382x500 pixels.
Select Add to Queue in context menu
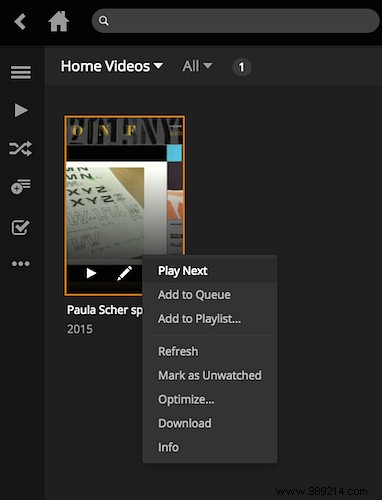click(x=210, y=295)
